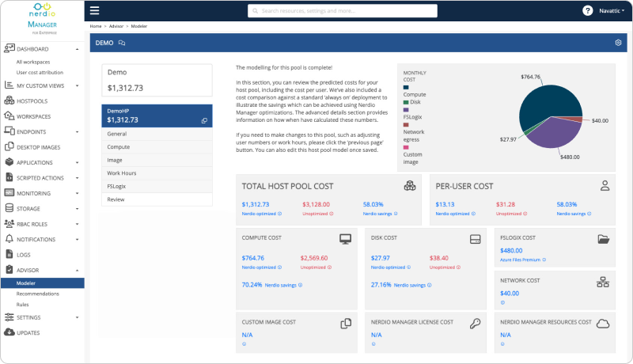Open the DEMO panel settings gear
The image size is (633, 364).
coord(618,43)
